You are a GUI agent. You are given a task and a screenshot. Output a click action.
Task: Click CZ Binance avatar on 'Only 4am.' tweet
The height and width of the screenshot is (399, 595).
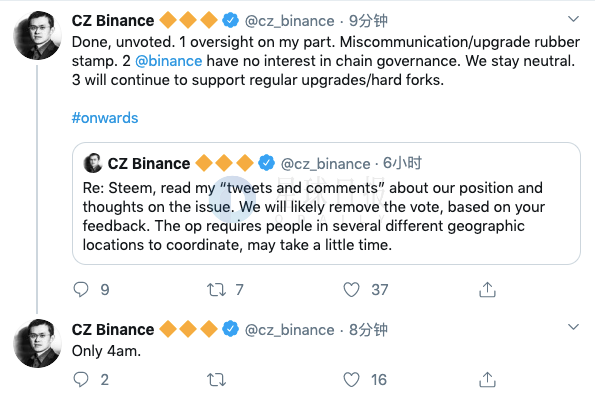[37, 343]
